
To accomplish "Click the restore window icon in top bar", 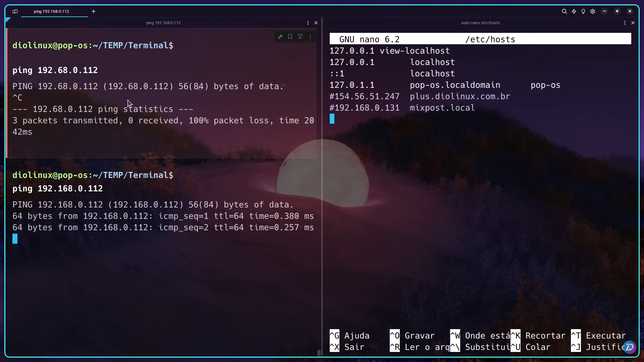I will pos(617,11).
